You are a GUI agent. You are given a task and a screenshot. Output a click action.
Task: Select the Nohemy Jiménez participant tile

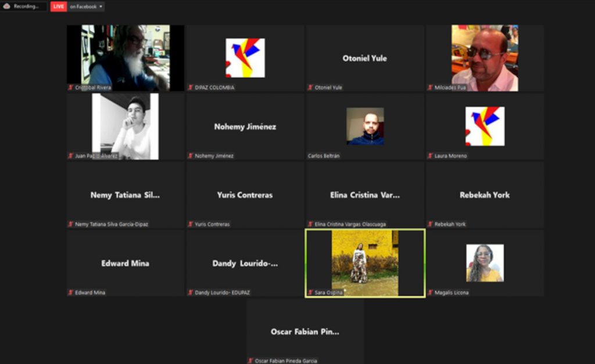pos(245,127)
